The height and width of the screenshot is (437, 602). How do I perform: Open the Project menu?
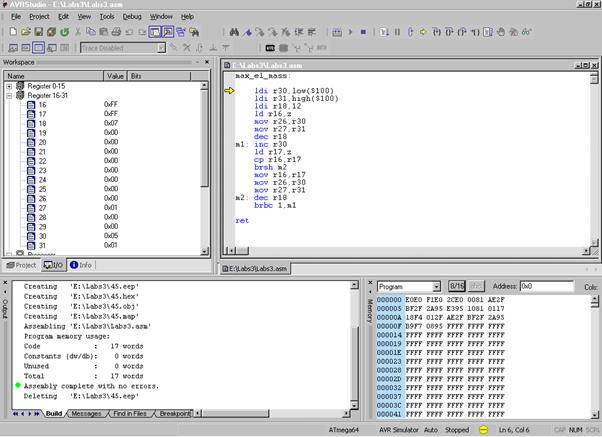[39, 17]
